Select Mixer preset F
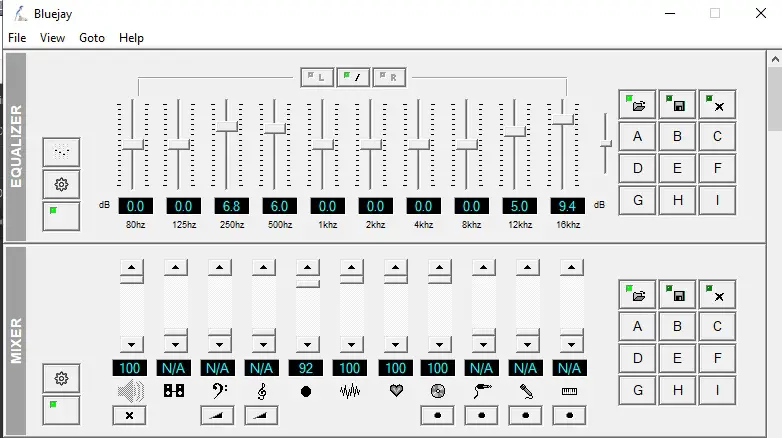The image size is (782, 438). point(717,358)
